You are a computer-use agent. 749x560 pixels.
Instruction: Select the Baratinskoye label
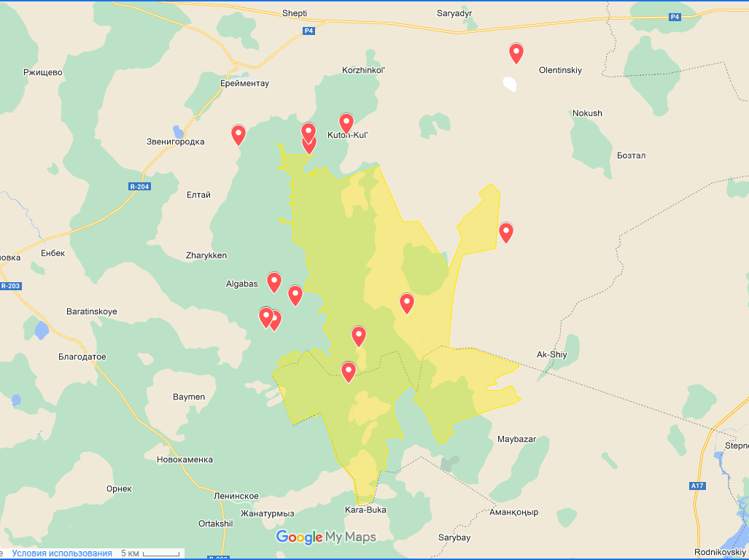coord(92,312)
